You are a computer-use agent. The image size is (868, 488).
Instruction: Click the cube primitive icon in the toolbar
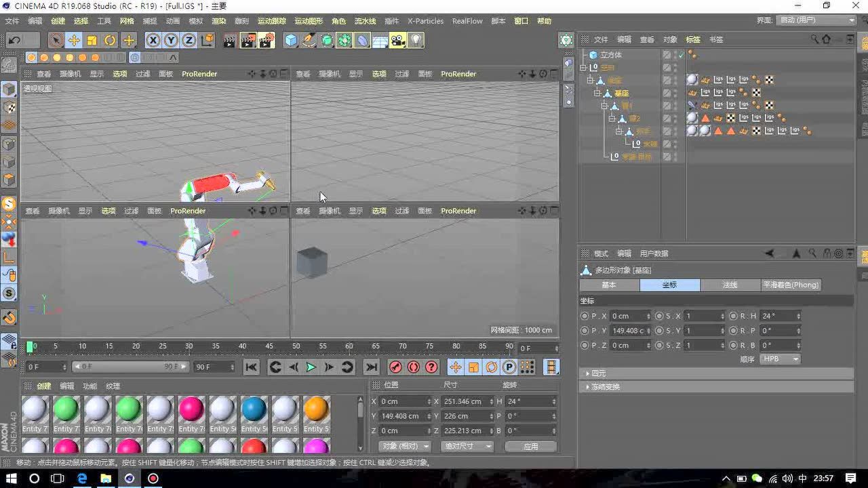coord(290,41)
